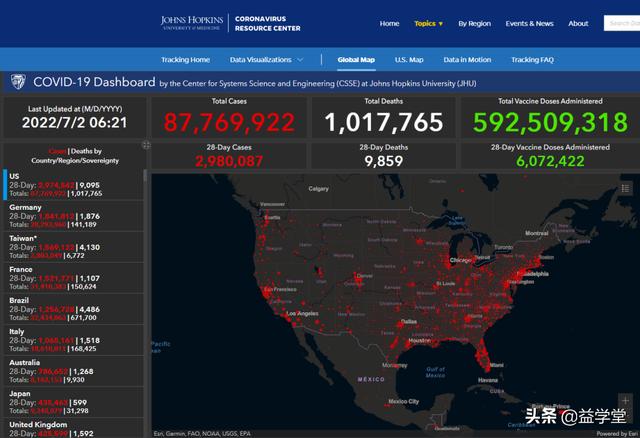Click the Coronavirus Resource Center title
This screenshot has width=640, height=438.
(x=267, y=23)
